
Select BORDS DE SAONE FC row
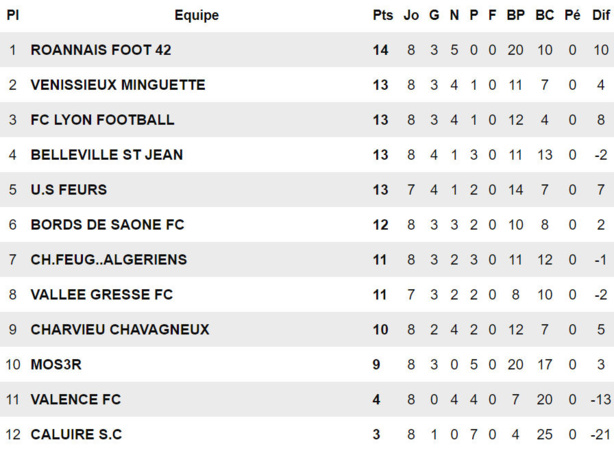107,225
